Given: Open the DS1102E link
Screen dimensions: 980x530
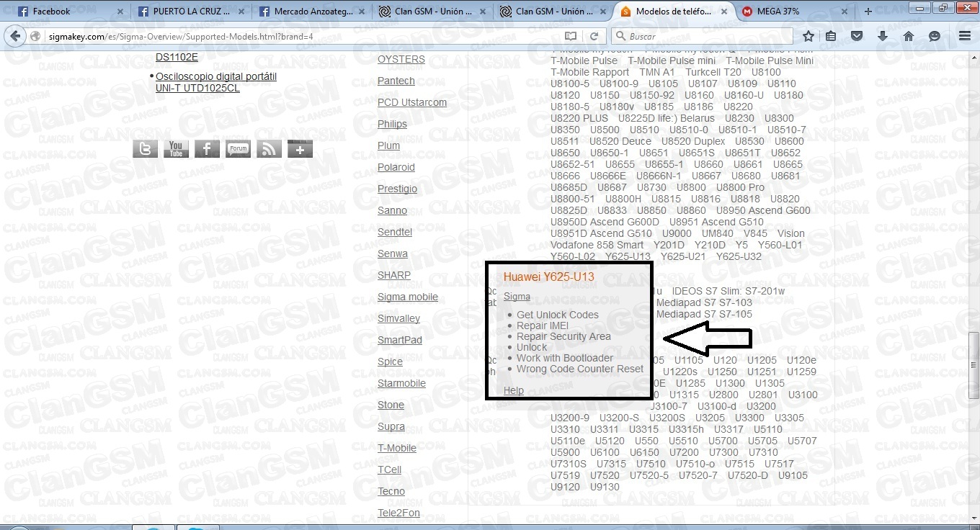Looking at the screenshot, I should tap(177, 58).
